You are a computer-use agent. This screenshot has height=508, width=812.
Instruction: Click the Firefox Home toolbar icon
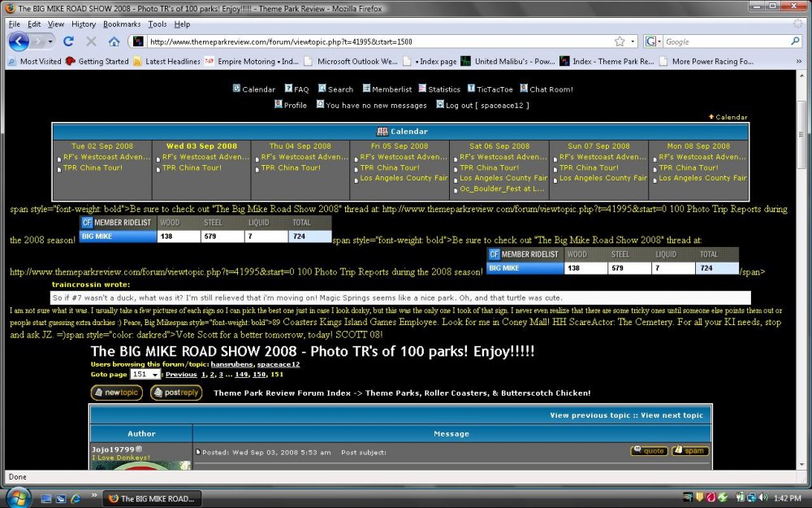[112, 41]
